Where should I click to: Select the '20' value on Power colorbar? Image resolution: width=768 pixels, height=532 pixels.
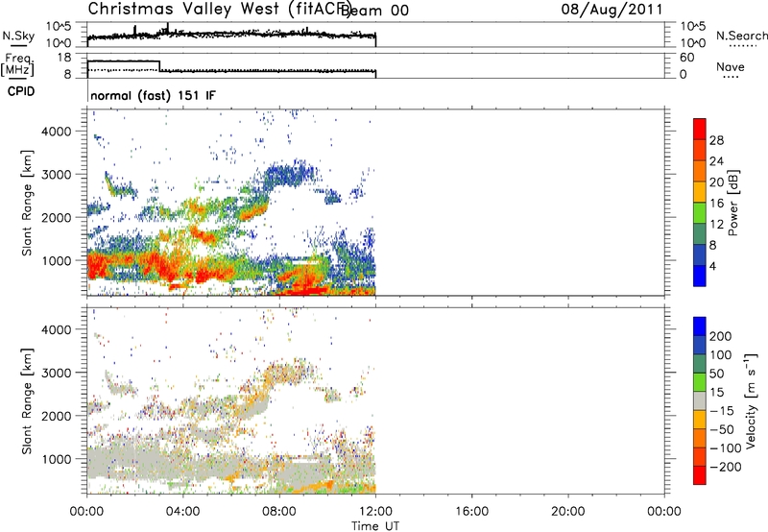click(716, 182)
